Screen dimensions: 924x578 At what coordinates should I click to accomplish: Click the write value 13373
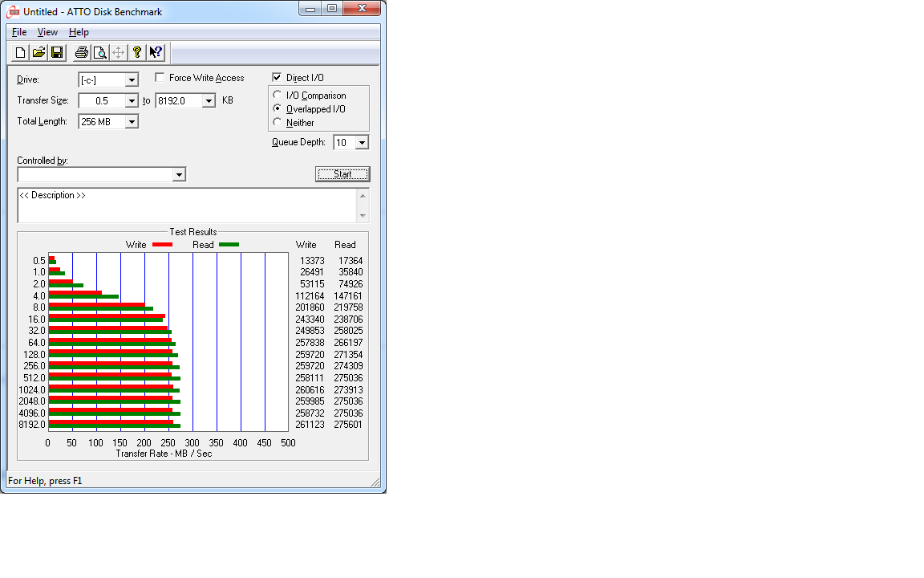click(312, 260)
